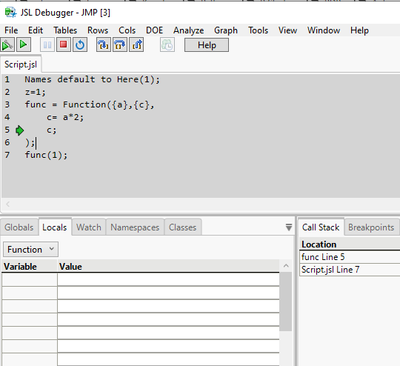Switch to the Breakpoints tab
The height and width of the screenshot is (366, 400).
[x=371, y=227]
